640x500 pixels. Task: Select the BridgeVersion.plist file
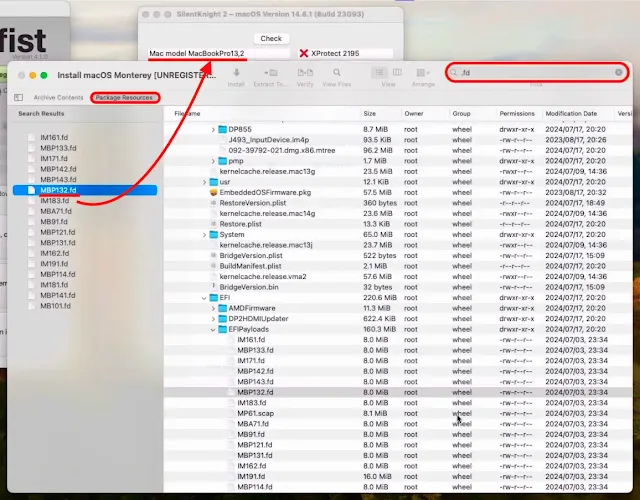click(251, 256)
